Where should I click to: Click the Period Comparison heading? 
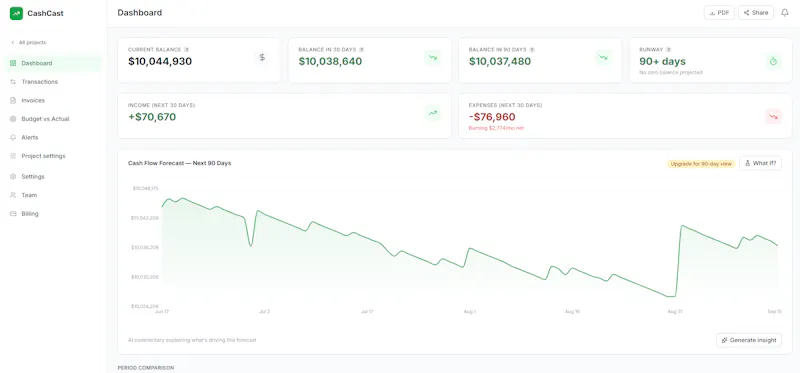point(145,367)
